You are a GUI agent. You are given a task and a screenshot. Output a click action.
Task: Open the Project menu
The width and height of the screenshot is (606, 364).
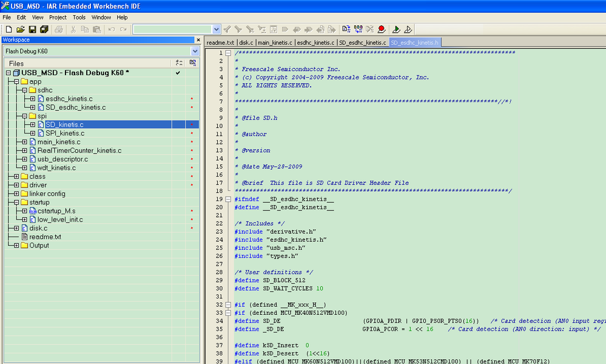coord(58,18)
